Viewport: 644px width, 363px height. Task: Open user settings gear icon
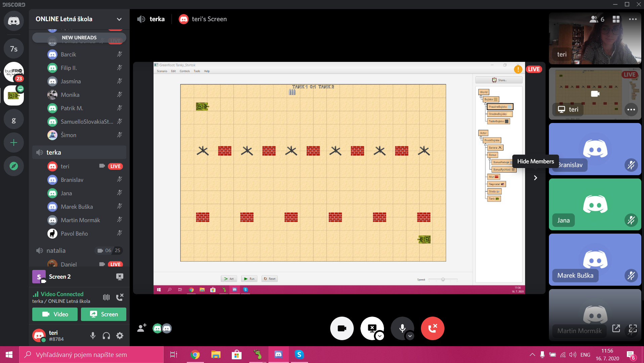[120, 335]
